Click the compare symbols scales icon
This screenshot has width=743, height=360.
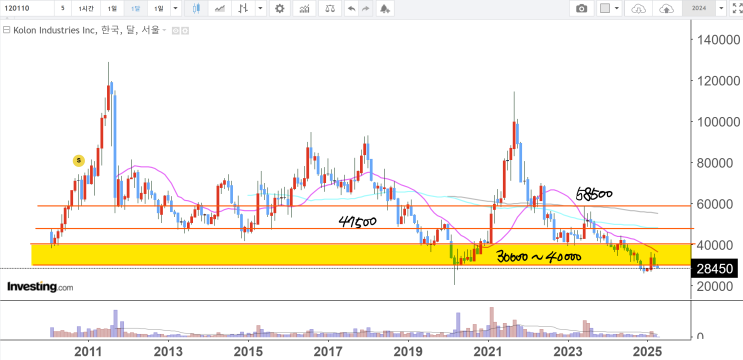[x=330, y=9]
